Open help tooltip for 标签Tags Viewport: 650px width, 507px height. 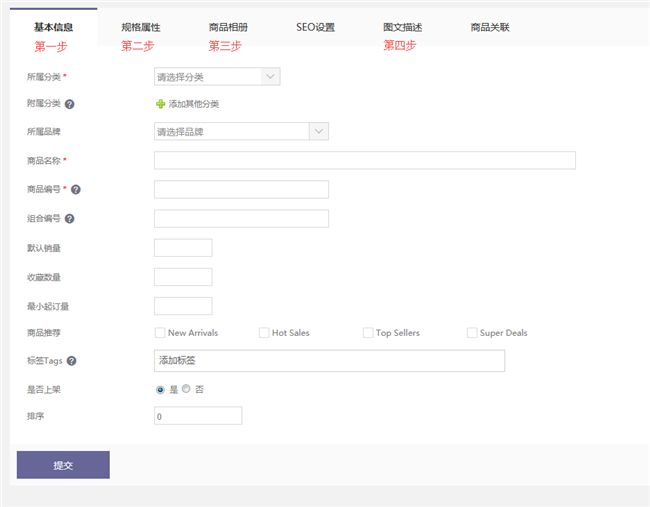71,361
